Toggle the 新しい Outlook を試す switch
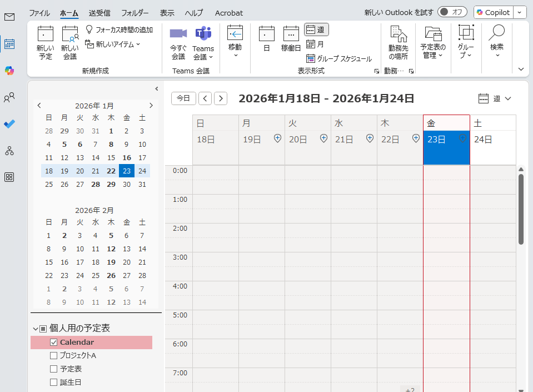 coord(452,11)
